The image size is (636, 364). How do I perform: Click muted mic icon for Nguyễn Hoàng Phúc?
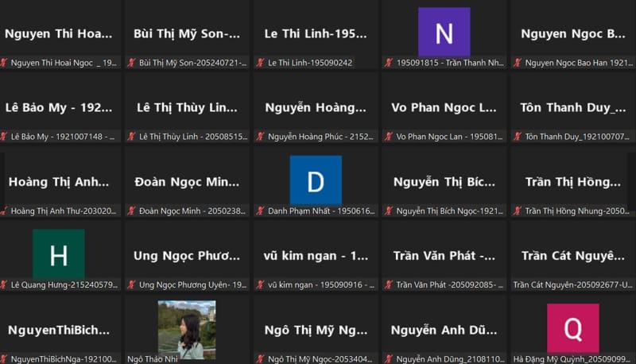(261, 137)
